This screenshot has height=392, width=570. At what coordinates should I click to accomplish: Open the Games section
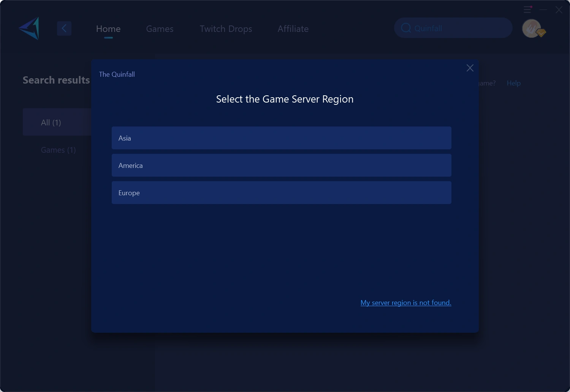[160, 28]
